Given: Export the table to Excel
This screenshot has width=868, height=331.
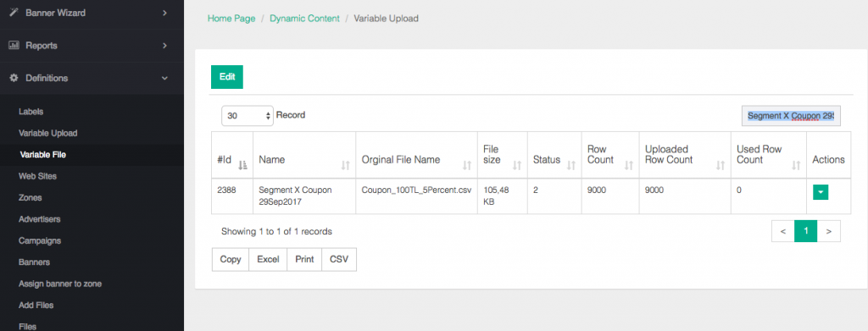Looking at the screenshot, I should [x=268, y=259].
